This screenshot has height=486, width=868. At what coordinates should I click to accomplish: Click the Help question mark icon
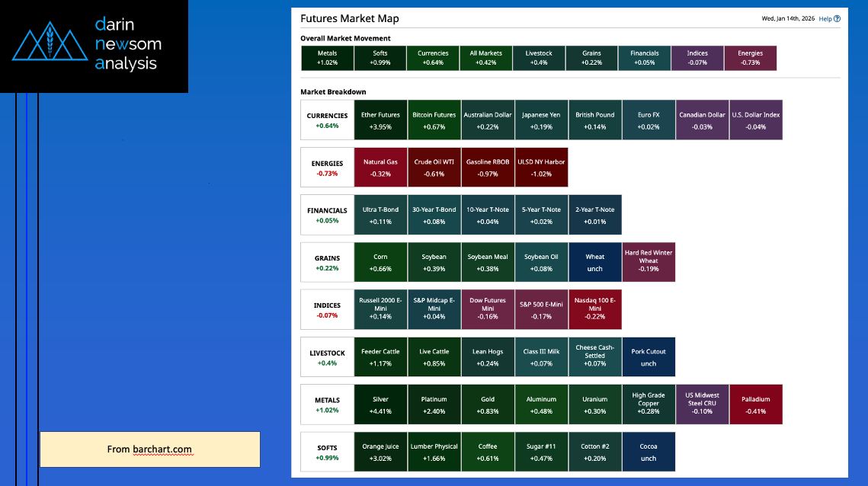click(x=837, y=19)
